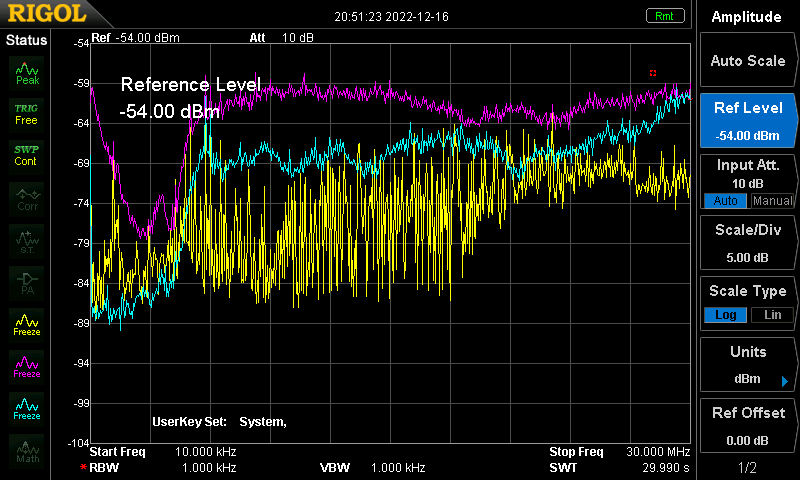Click the UserKey Set: System, text
This screenshot has height=480, width=800.
pos(219,422)
